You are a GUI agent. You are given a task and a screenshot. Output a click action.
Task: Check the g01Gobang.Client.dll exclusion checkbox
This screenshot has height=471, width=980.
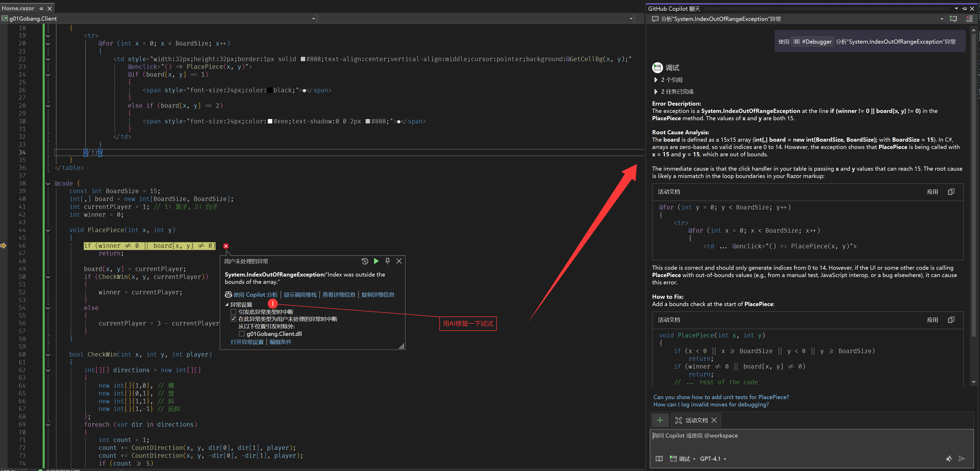coord(242,334)
